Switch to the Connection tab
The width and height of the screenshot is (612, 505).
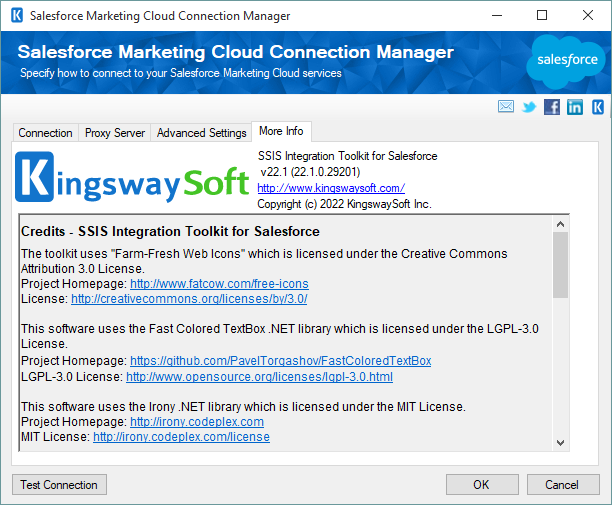[45, 133]
